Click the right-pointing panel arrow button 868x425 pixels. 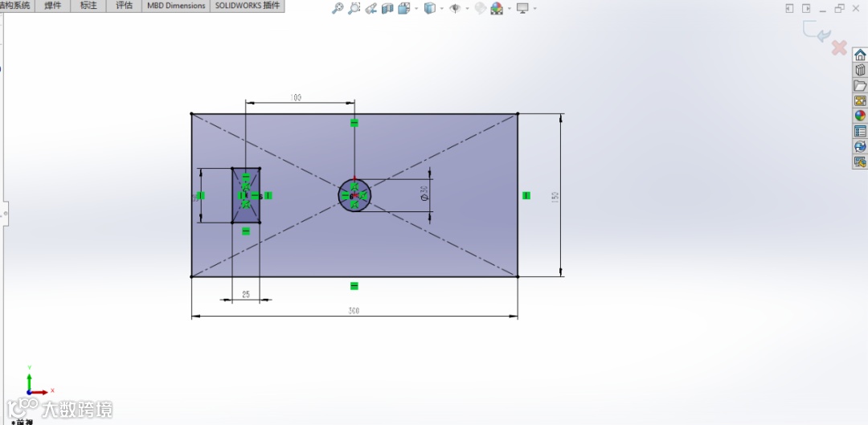click(x=807, y=8)
